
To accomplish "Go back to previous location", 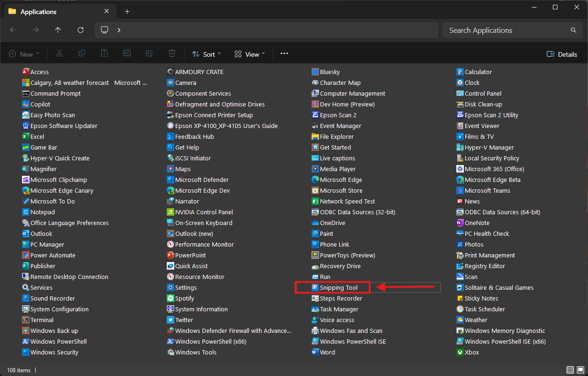I will (13, 30).
